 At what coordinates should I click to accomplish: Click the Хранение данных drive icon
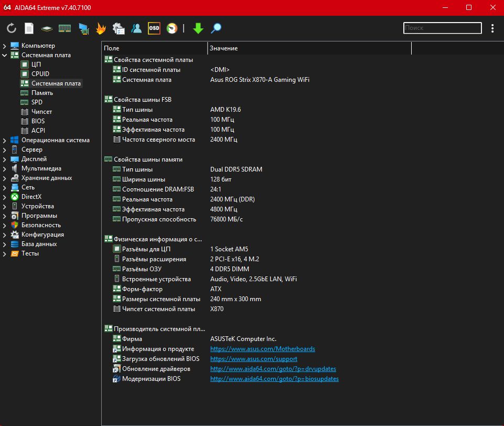(x=15, y=178)
